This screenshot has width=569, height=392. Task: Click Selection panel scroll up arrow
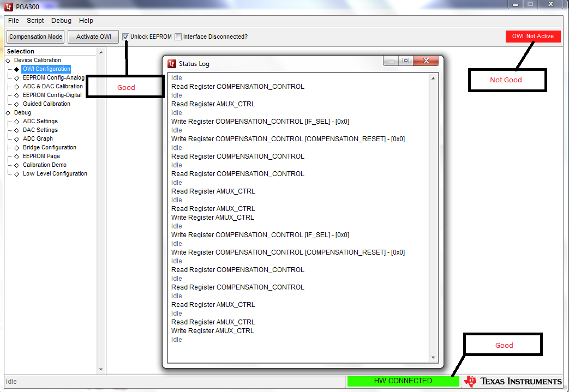(x=101, y=52)
